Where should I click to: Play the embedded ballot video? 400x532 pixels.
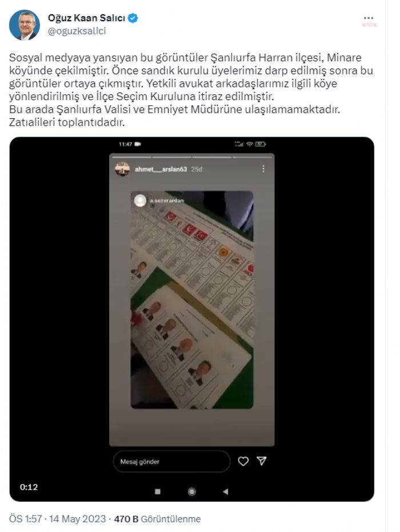191,319
